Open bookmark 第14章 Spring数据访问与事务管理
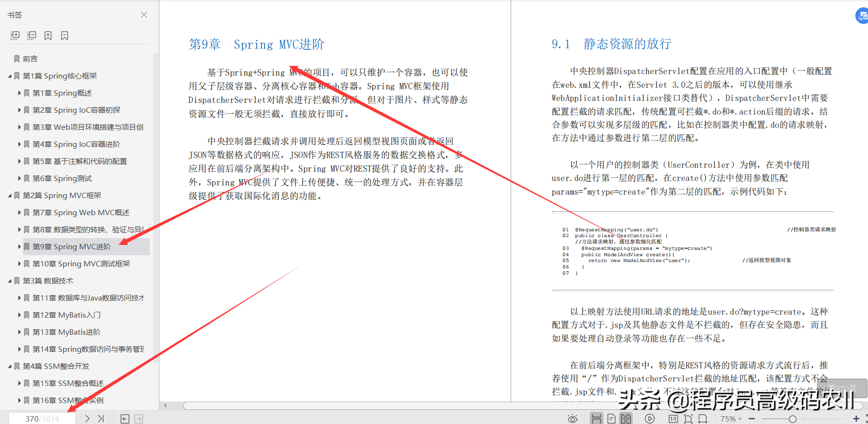 click(x=88, y=349)
